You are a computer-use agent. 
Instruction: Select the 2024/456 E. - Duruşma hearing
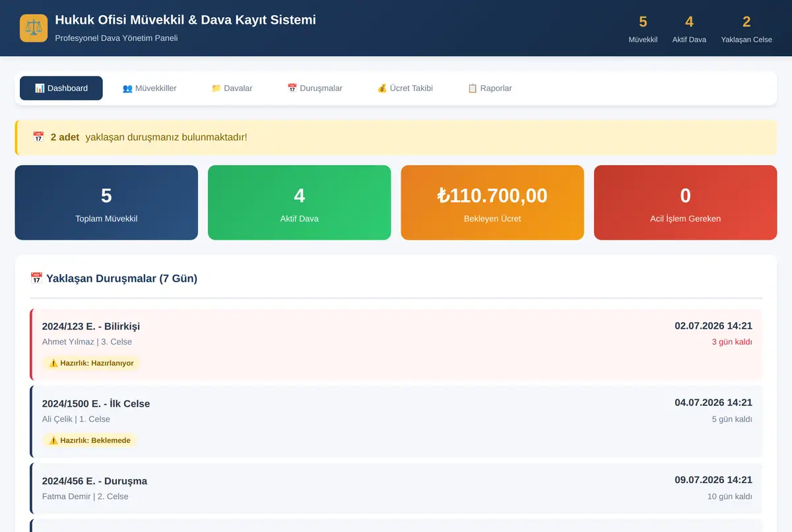(x=396, y=488)
